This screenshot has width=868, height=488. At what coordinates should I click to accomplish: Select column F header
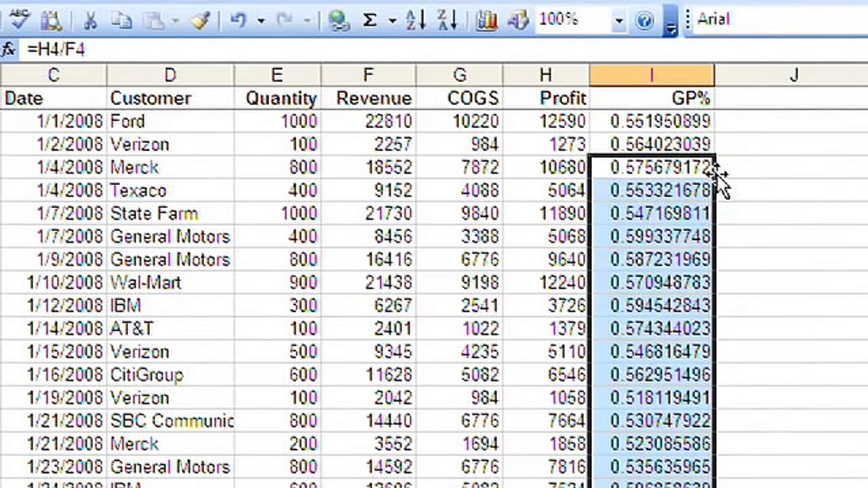368,75
